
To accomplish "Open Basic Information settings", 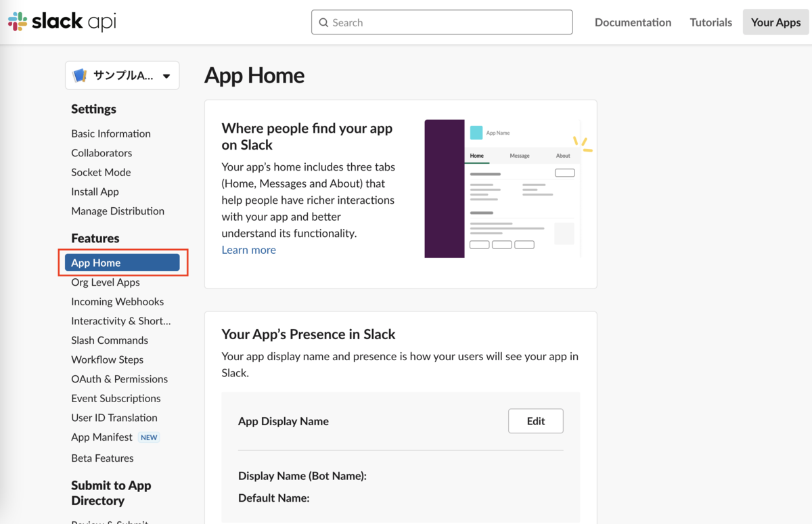I will [x=111, y=133].
